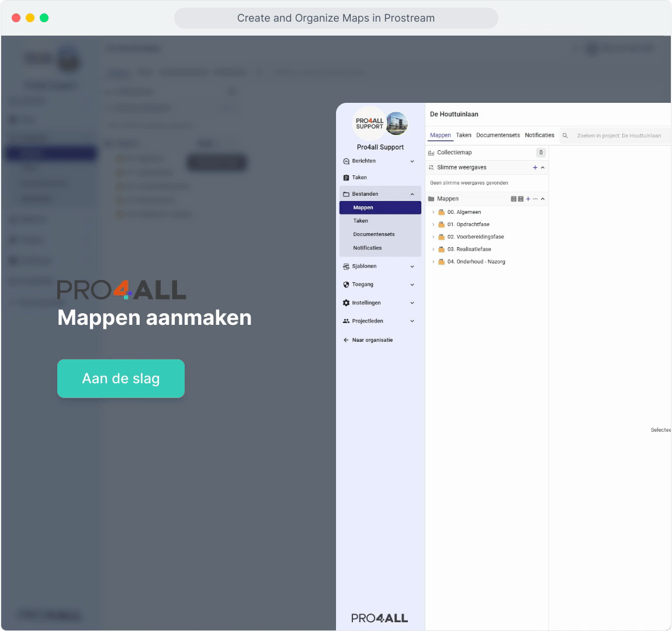Open the Berichten chat icon in sidebar
Image resolution: width=672 pixels, height=631 pixels.
tap(347, 161)
